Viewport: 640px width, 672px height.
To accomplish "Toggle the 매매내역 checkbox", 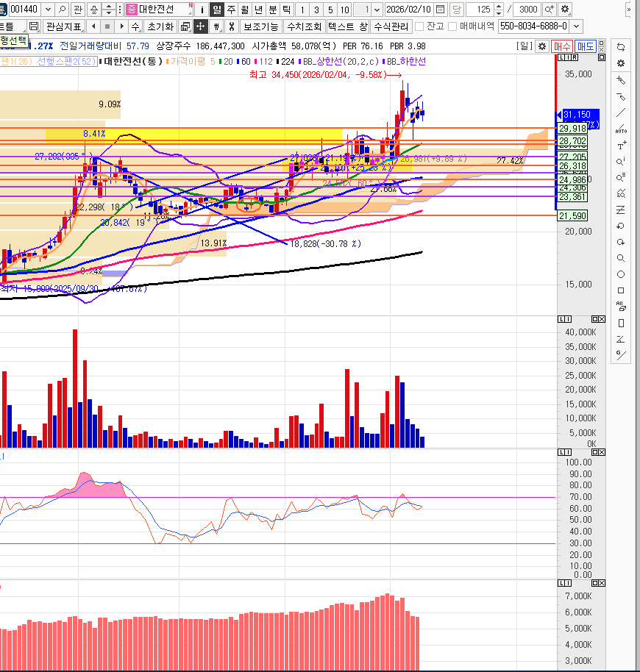I will [x=453, y=26].
